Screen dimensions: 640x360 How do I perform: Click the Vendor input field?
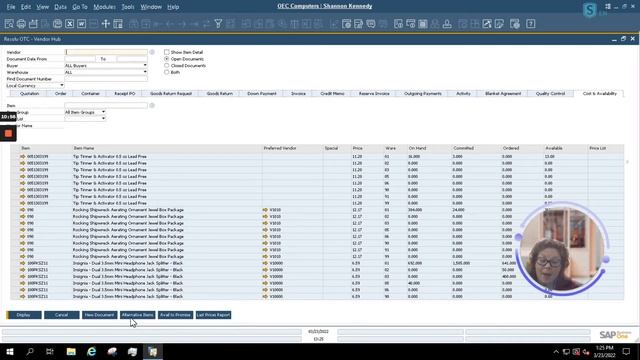click(x=106, y=52)
